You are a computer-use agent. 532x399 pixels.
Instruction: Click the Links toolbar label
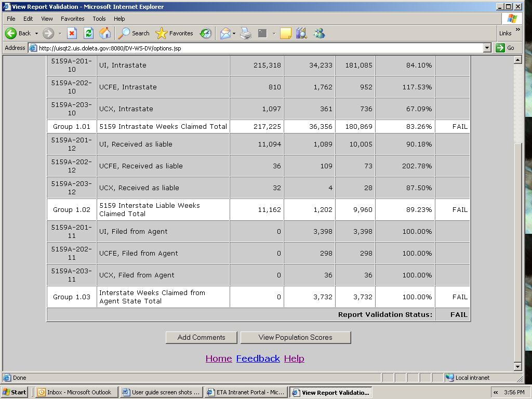point(505,33)
